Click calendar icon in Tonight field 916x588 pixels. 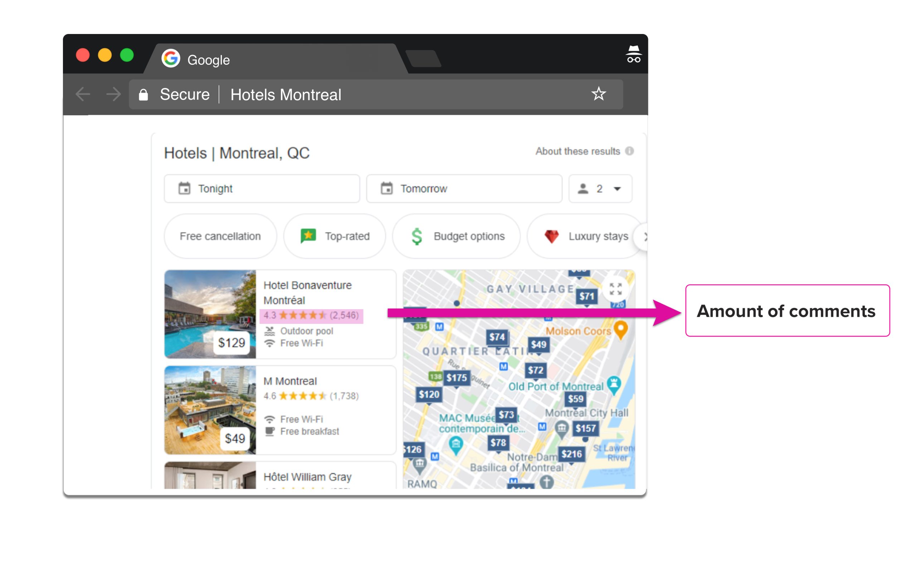point(184,188)
